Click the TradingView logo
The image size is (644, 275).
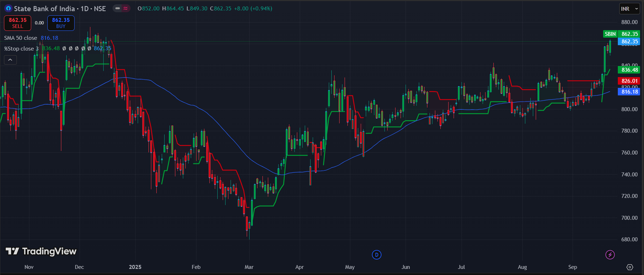41,251
